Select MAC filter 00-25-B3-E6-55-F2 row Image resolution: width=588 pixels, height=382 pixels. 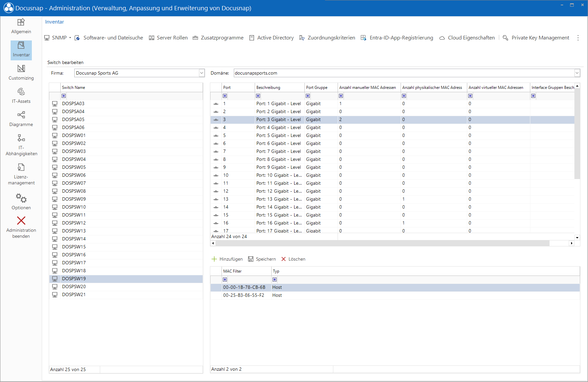395,295
